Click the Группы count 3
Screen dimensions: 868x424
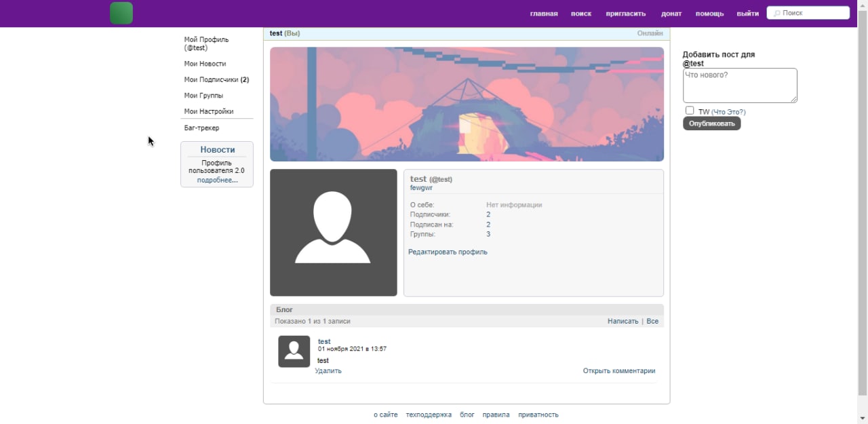click(488, 234)
